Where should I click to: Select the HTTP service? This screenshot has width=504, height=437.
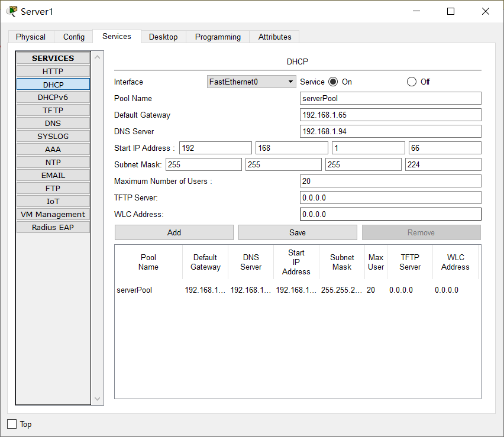coord(53,71)
